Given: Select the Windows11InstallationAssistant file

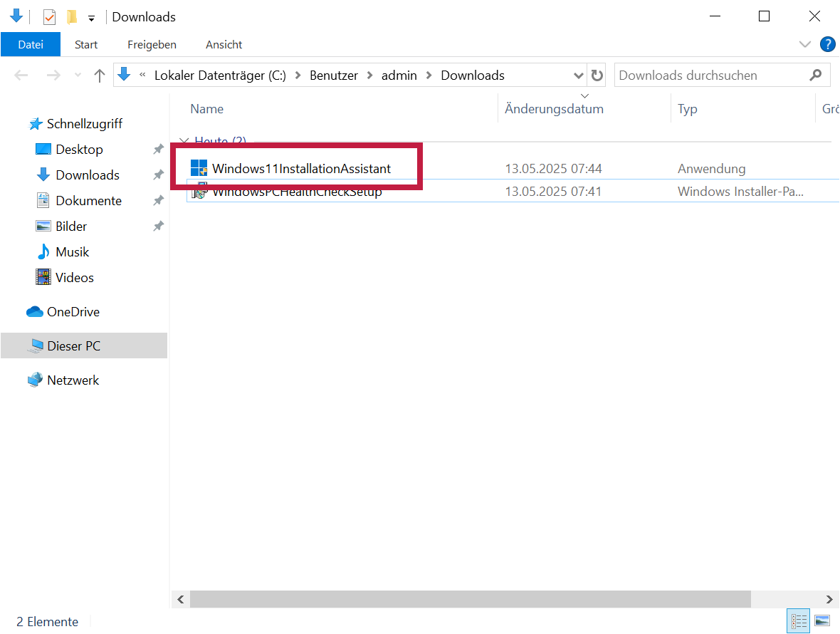Looking at the screenshot, I should tap(301, 169).
